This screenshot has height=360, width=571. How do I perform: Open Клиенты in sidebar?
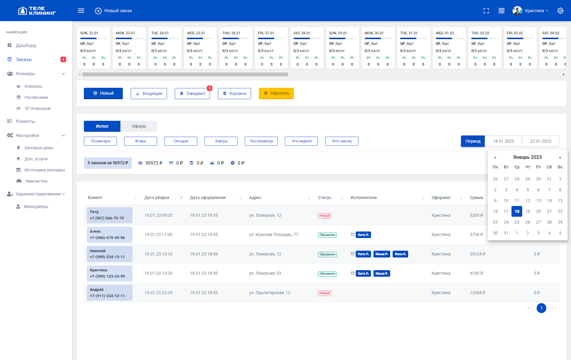coord(25,121)
